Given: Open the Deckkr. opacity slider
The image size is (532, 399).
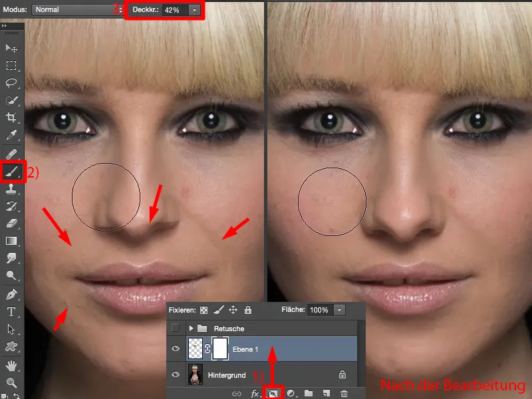Looking at the screenshot, I should pyautogui.click(x=193, y=10).
